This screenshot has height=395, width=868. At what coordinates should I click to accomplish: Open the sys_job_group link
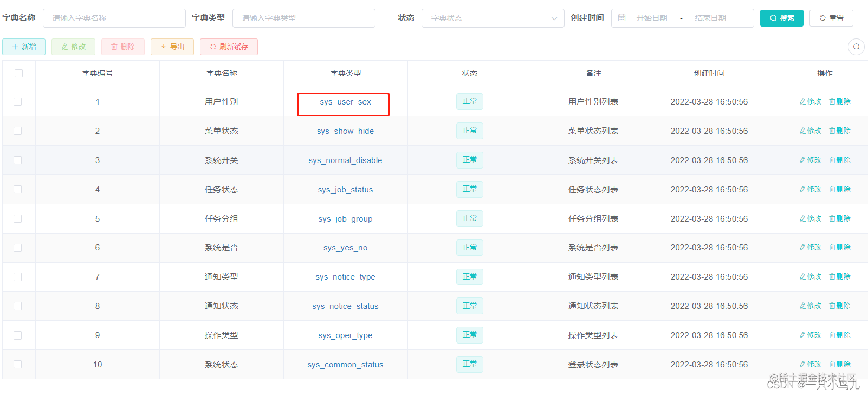[345, 219]
